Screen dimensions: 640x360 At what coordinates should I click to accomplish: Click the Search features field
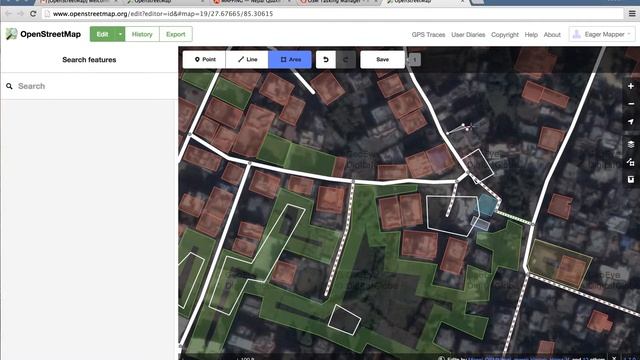coord(89,86)
